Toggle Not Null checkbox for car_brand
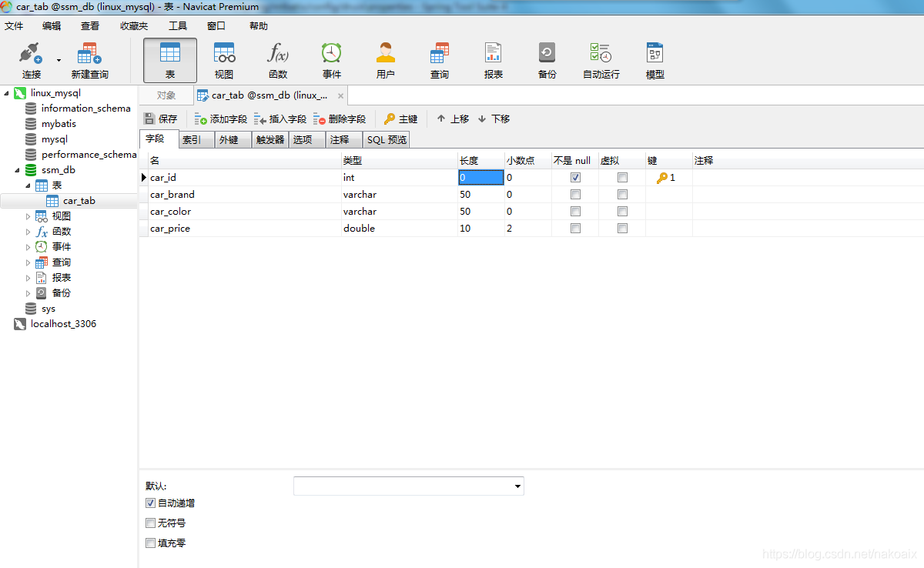924x568 pixels. (x=575, y=195)
